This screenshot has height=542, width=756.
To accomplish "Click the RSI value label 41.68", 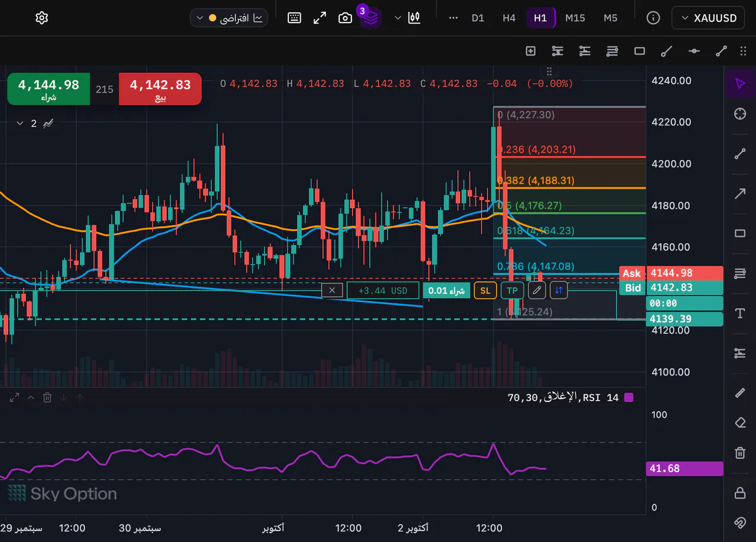I will 685,469.
